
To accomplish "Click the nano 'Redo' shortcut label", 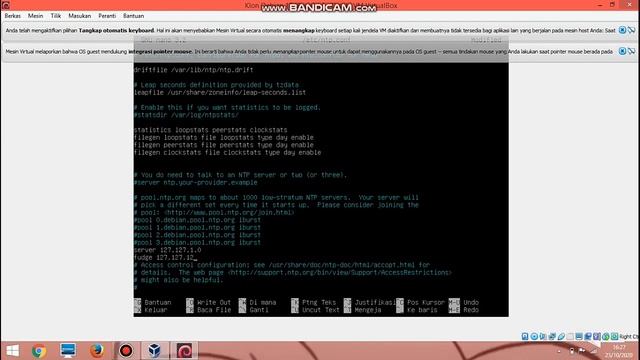I will [x=471, y=310].
